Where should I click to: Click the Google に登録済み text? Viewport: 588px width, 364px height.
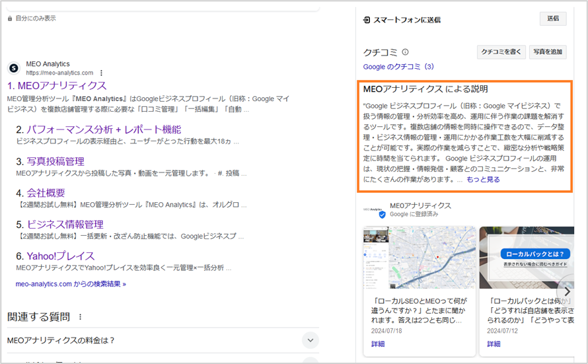click(x=414, y=215)
